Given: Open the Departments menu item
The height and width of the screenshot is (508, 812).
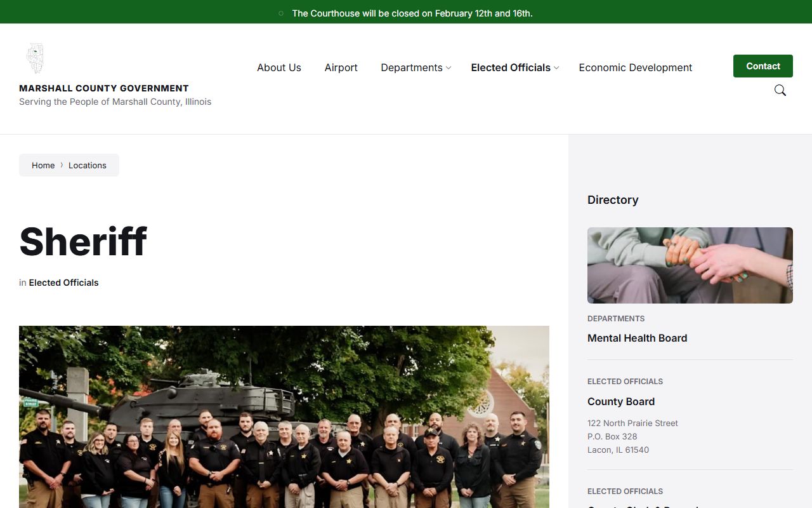Looking at the screenshot, I should pos(412,67).
